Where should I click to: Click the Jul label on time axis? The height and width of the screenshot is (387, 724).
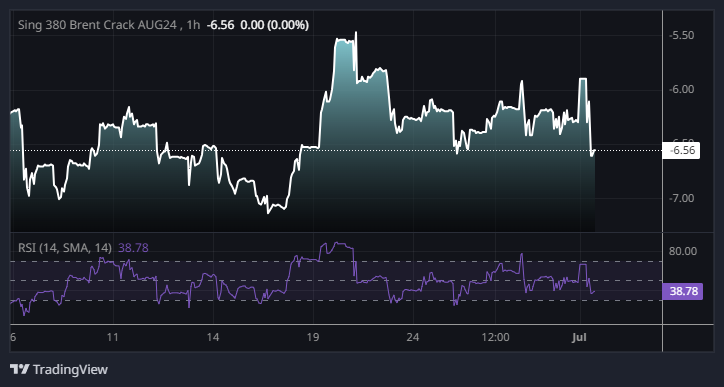pos(579,337)
